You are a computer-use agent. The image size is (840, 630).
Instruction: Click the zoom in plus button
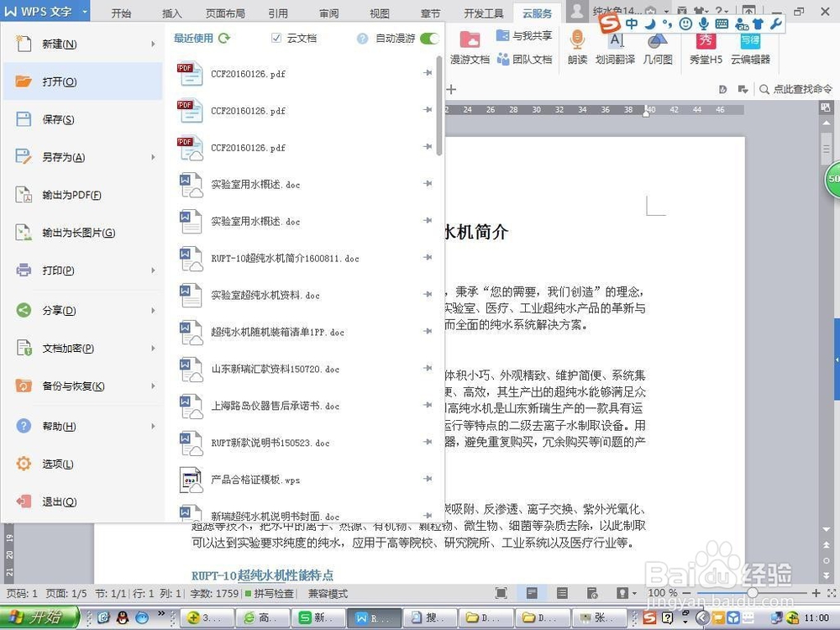pos(816,593)
